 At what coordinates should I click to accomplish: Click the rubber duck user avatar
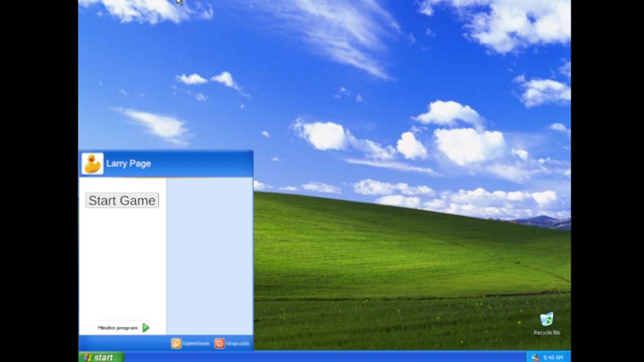93,164
